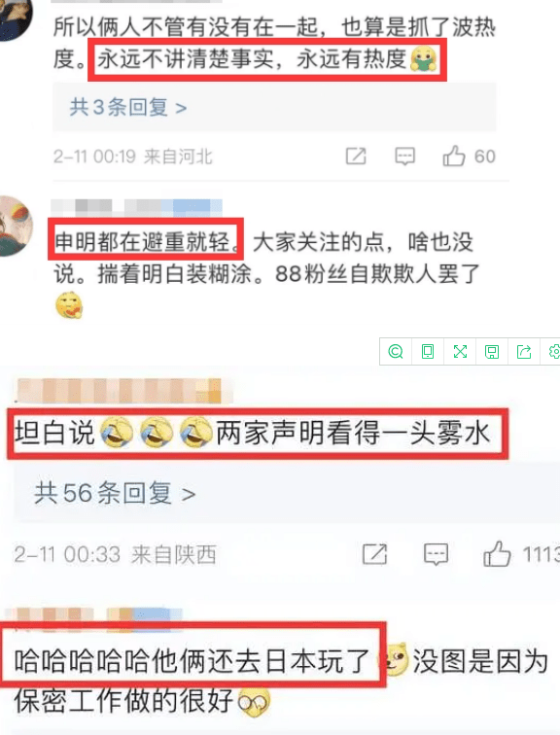Save image with the green floppy disk icon
The image size is (560, 735).
[492, 352]
